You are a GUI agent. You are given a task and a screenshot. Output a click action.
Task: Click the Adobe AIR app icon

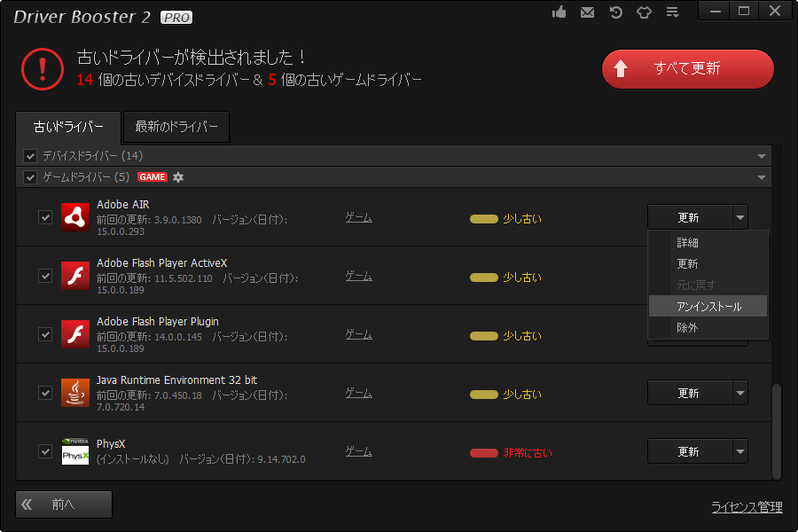[x=75, y=217]
